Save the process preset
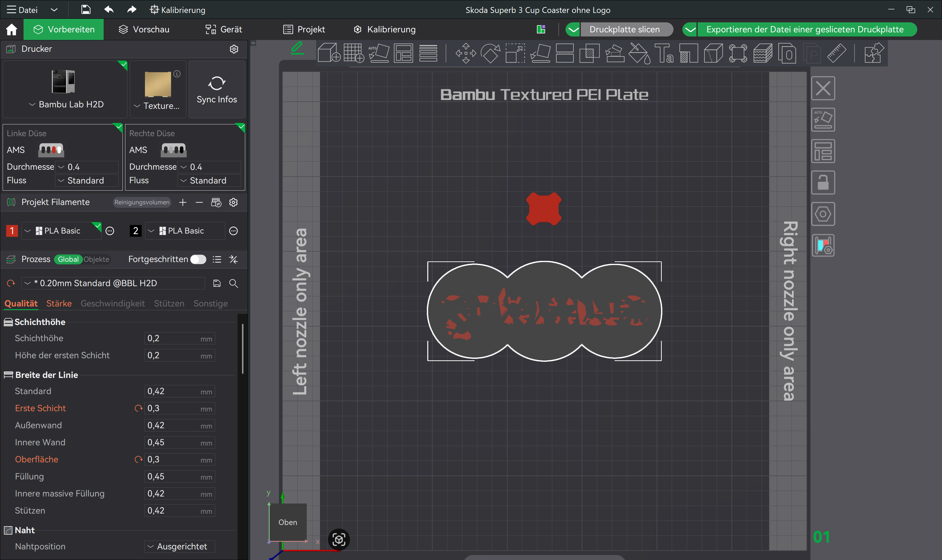 click(x=217, y=283)
